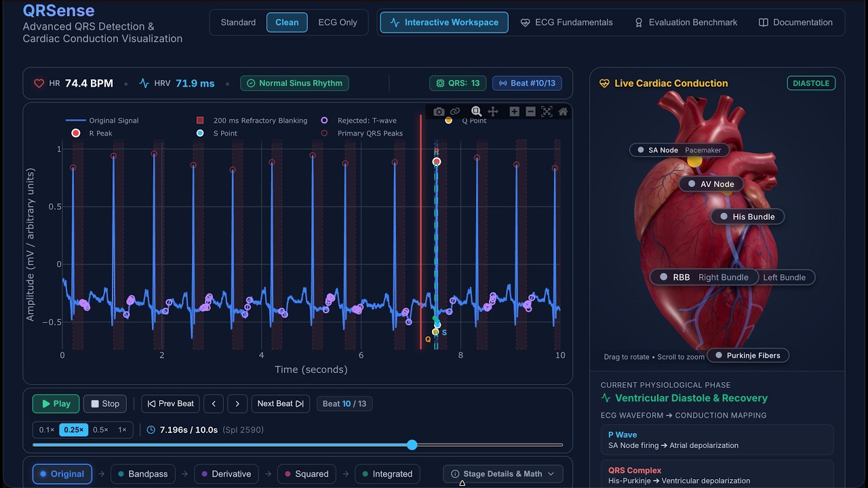Open the ECG Fundamentals tab
868x488 pixels.
tap(566, 22)
